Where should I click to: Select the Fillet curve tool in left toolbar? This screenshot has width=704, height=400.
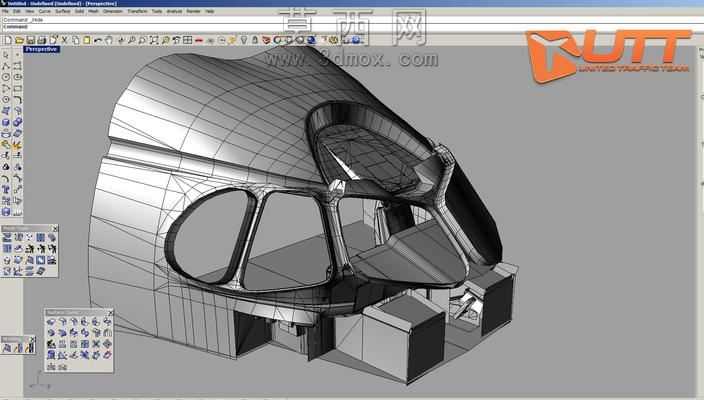[x=18, y=99]
